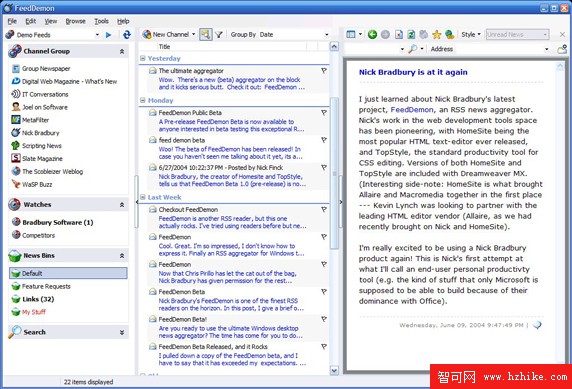Follow the FeedDemon link in the article
Viewport: 572px width, 389px height.
pos(412,109)
